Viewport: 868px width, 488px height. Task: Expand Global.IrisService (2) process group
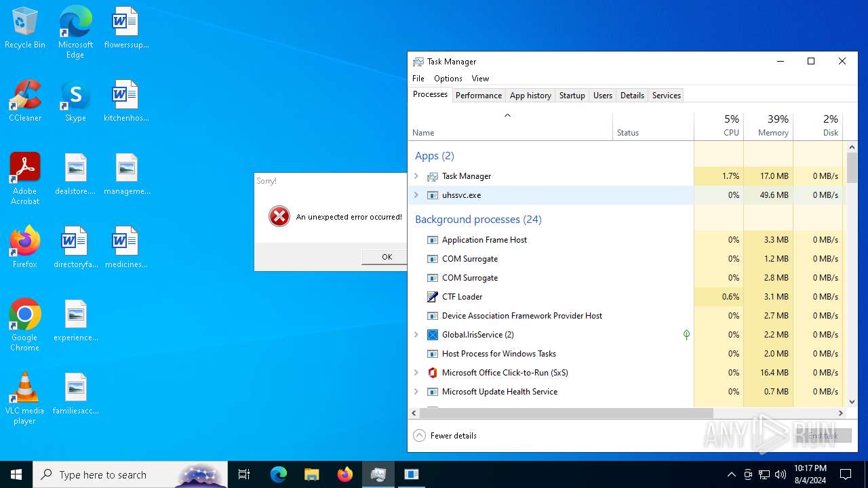tap(416, 335)
